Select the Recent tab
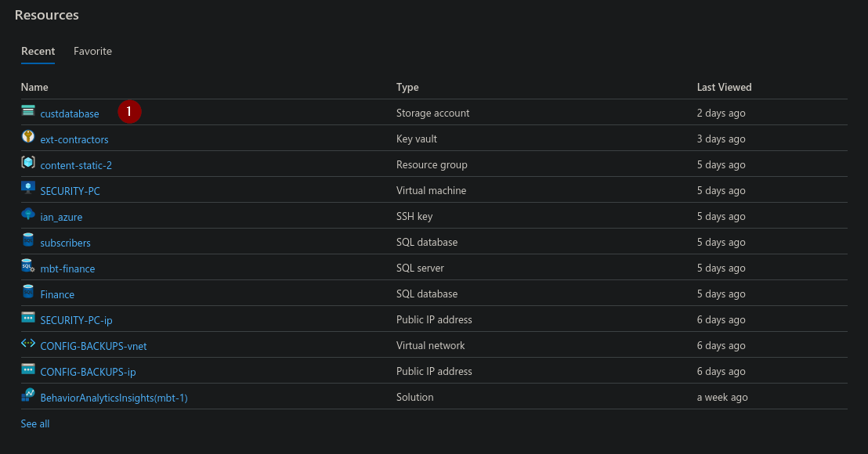Viewport: 868px width, 454px height. (38, 51)
